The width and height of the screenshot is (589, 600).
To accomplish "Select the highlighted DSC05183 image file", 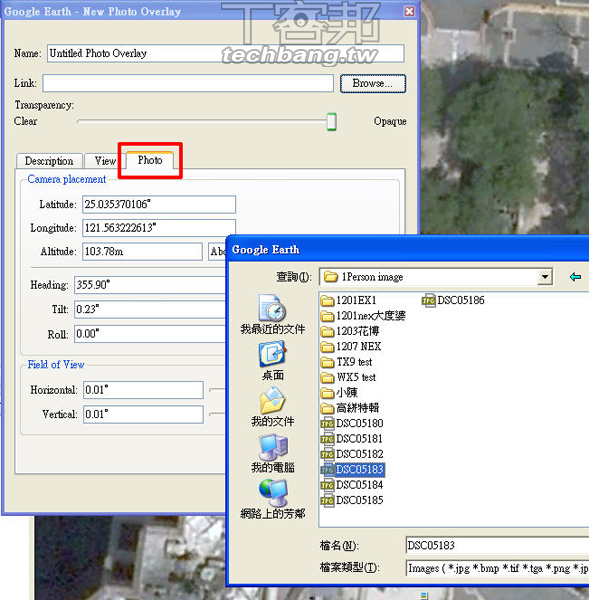I will point(352,470).
